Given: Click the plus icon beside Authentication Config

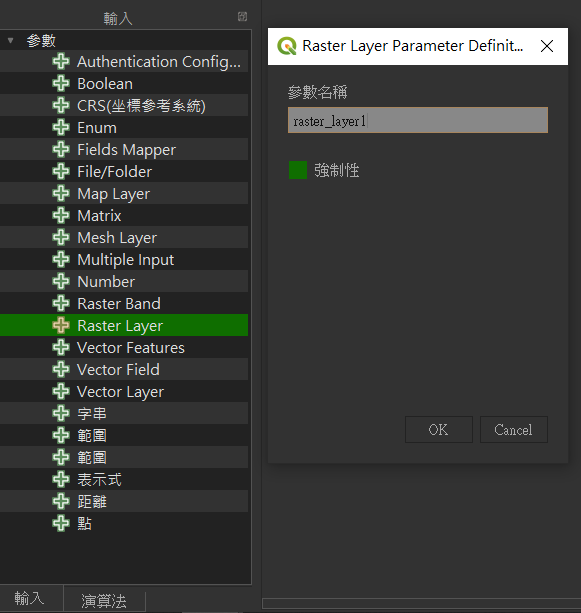Looking at the screenshot, I should pyautogui.click(x=61, y=61).
